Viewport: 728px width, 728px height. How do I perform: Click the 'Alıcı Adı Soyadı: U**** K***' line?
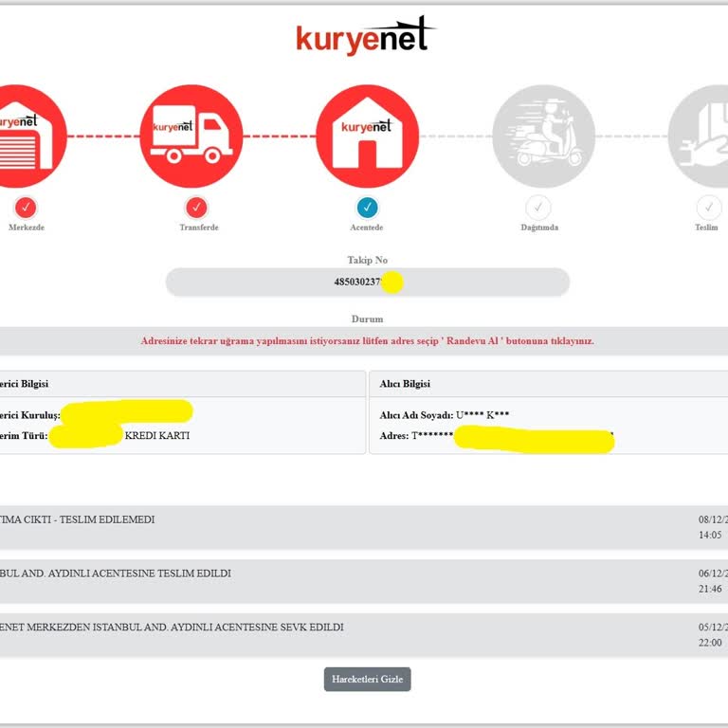445,415
